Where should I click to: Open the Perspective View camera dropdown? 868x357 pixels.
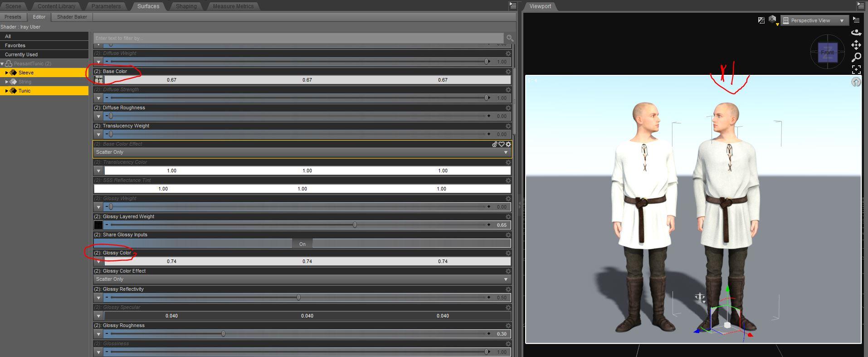coord(814,20)
